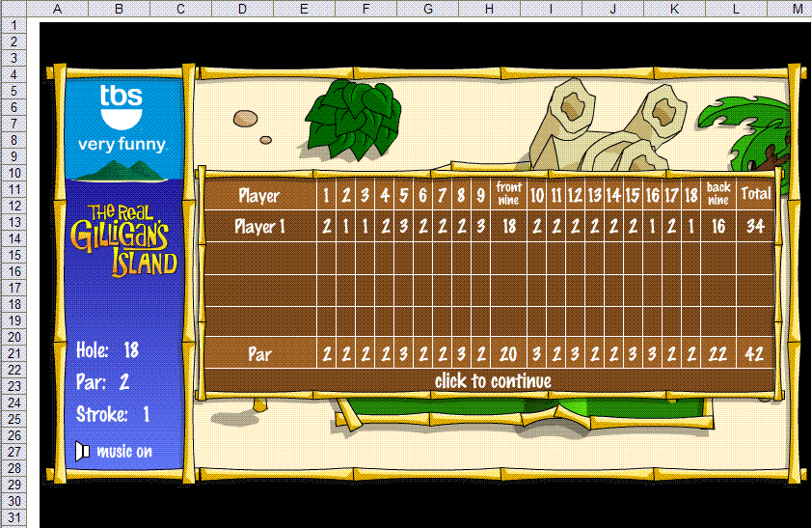This screenshot has width=812, height=528.
Task: Click the 'Total' column header
Action: (x=756, y=194)
